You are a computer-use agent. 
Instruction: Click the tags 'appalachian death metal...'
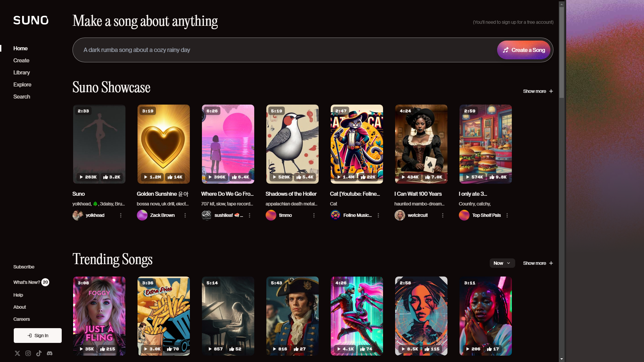291,204
